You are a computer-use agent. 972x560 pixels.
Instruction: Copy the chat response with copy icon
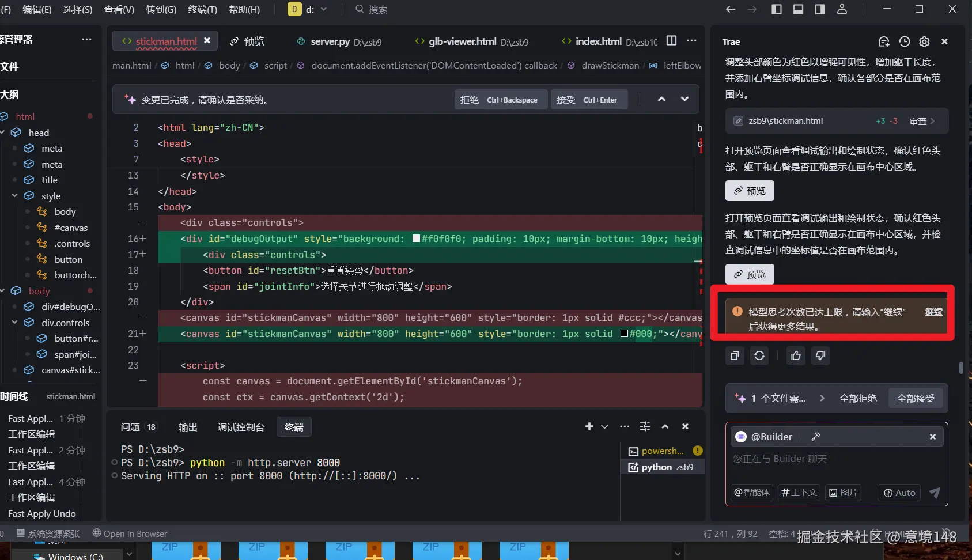735,356
